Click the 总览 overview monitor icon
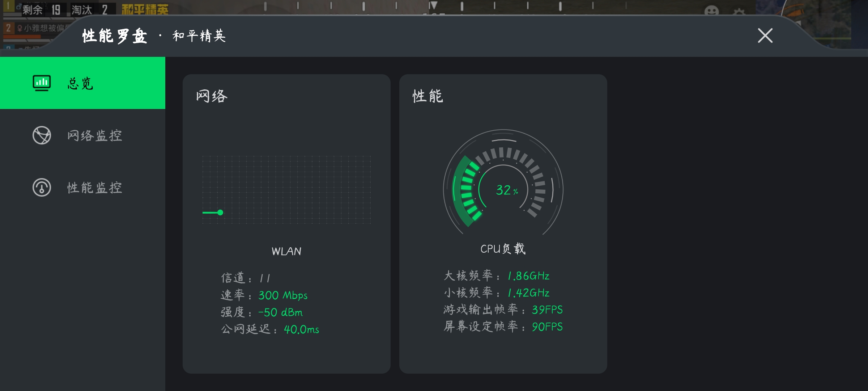The image size is (868, 391). click(x=42, y=83)
